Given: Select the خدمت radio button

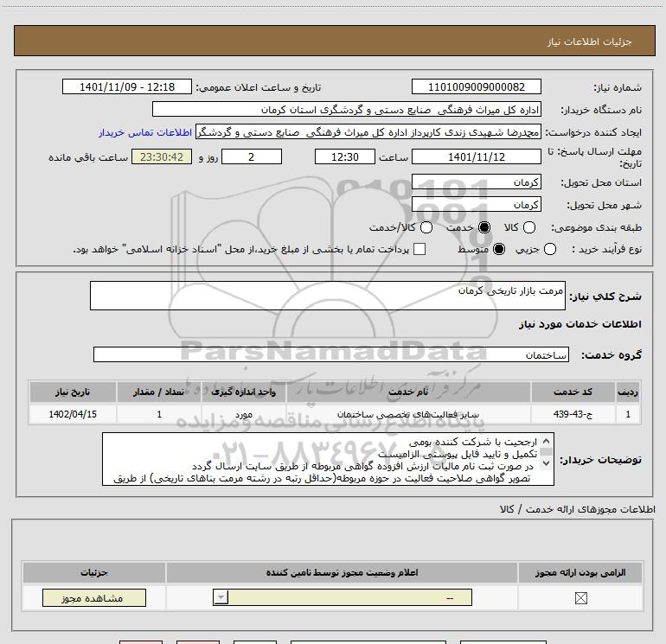Looking at the screenshot, I should [x=483, y=227].
